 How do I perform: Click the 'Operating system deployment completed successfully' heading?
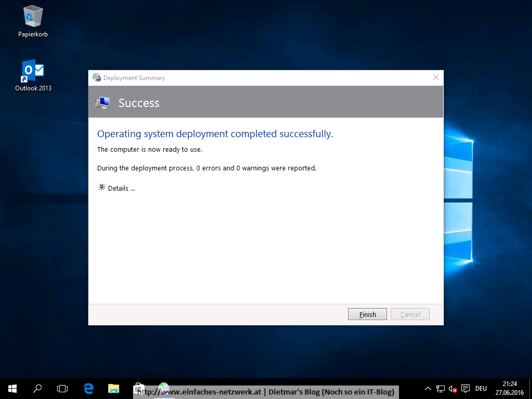[x=215, y=134]
